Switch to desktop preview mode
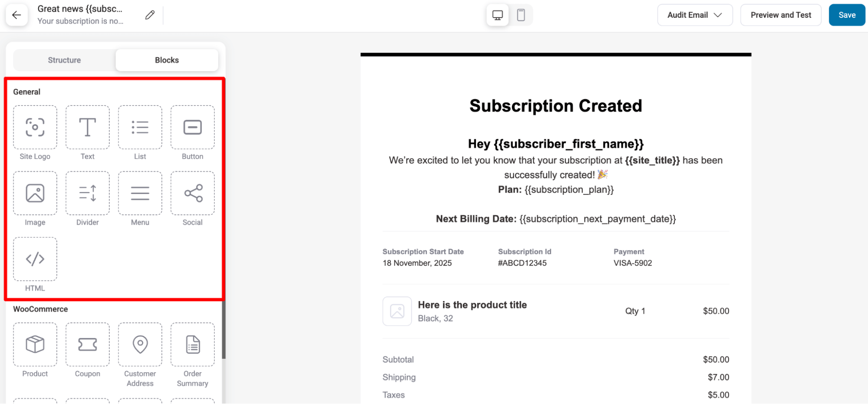The height and width of the screenshot is (404, 868). 497,15
